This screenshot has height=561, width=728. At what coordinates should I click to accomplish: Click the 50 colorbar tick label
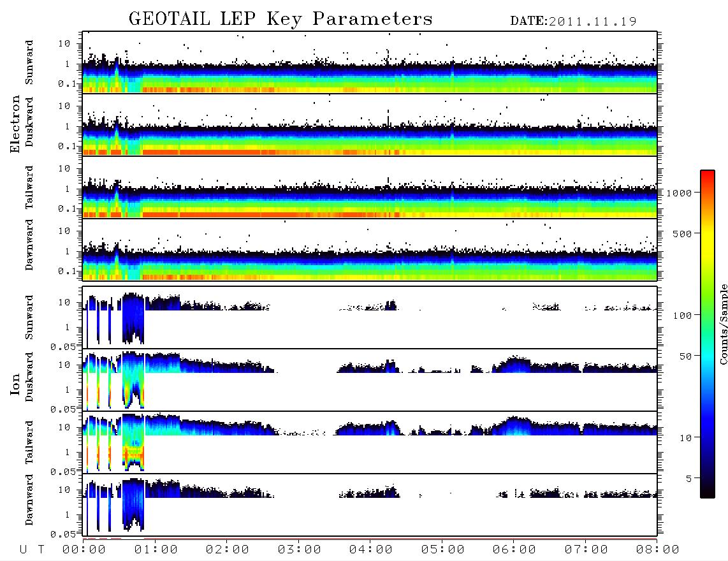[686, 356]
